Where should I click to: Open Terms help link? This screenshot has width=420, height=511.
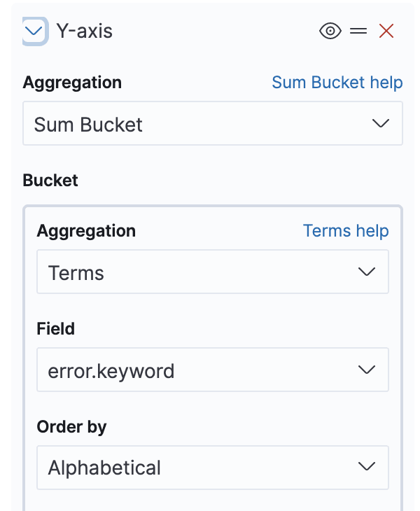(346, 231)
